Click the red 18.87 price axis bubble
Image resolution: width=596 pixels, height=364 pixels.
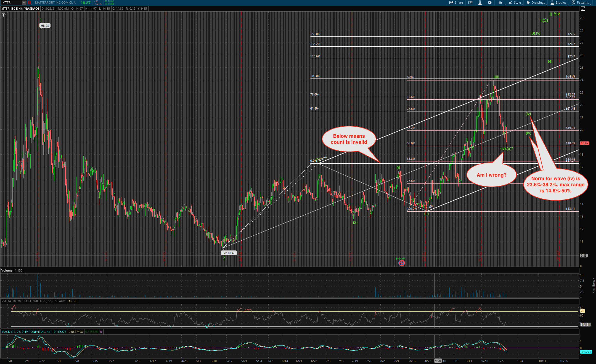pos(584,143)
